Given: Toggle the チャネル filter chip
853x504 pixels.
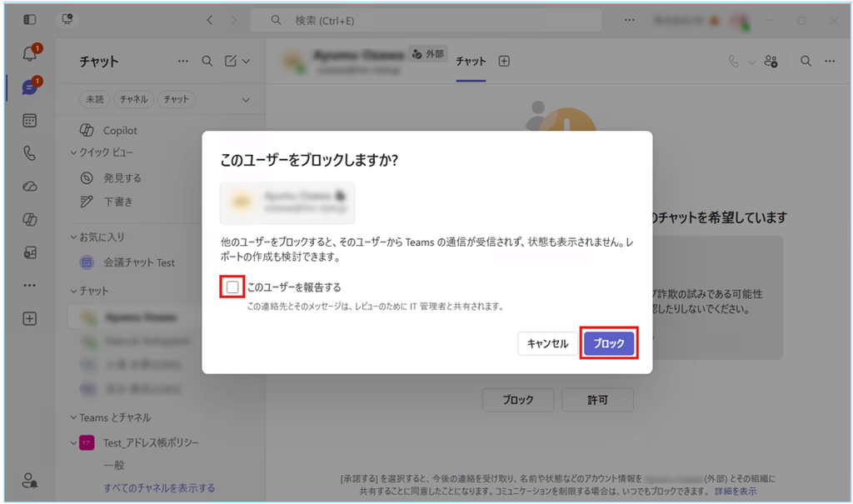Looking at the screenshot, I should point(134,99).
